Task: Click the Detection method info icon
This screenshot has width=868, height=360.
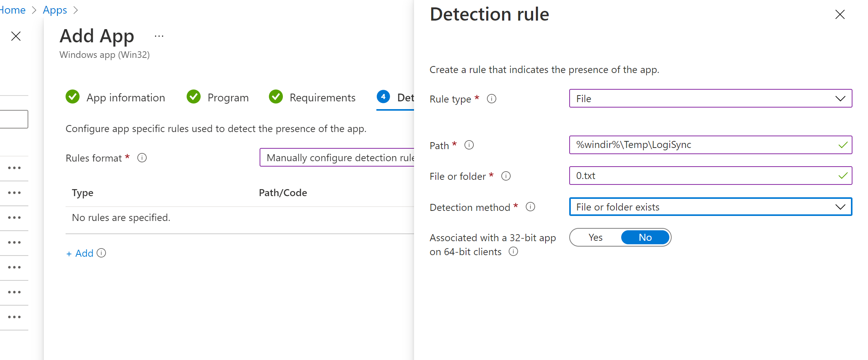Action: pyautogui.click(x=530, y=207)
